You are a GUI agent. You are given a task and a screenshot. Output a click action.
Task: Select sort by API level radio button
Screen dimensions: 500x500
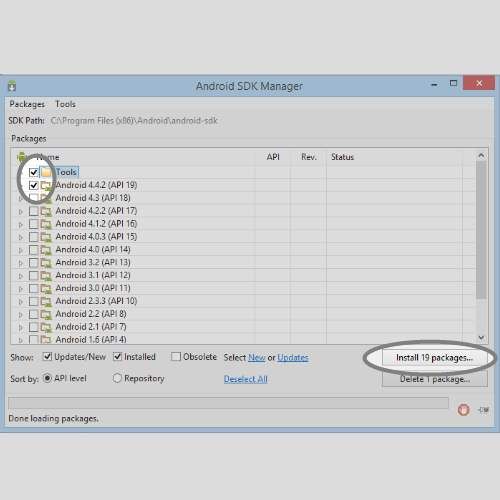pyautogui.click(x=47, y=378)
